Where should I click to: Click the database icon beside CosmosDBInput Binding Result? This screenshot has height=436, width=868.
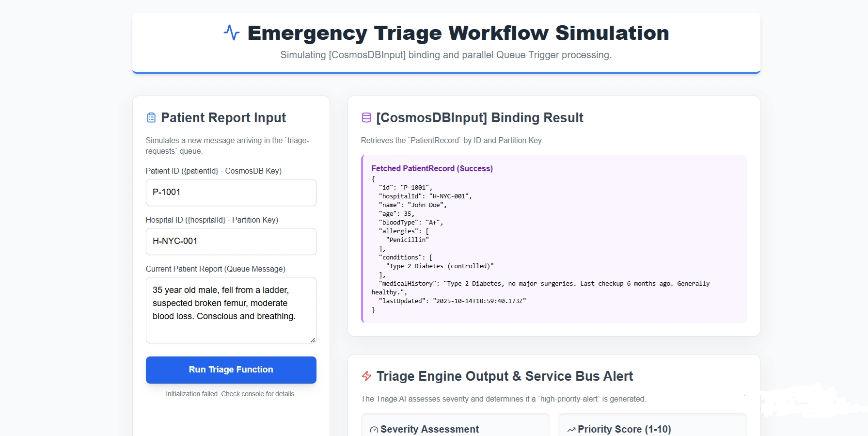pos(366,118)
